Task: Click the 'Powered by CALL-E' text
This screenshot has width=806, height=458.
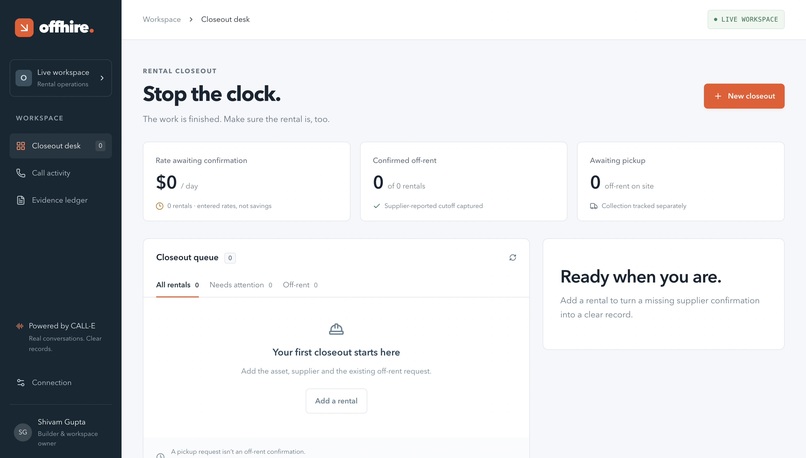Action: click(62, 326)
